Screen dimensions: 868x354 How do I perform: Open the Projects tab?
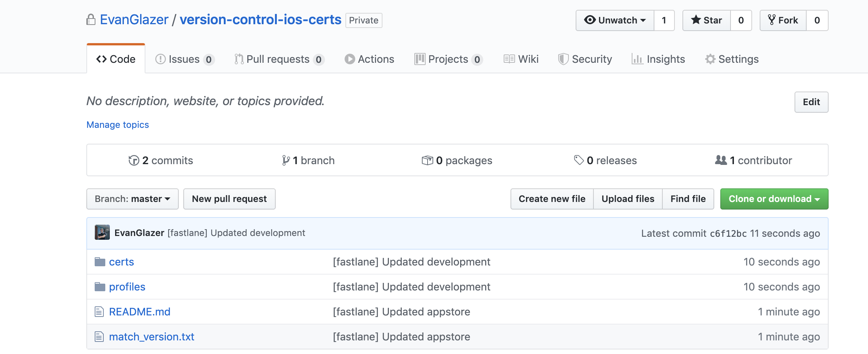coord(449,59)
